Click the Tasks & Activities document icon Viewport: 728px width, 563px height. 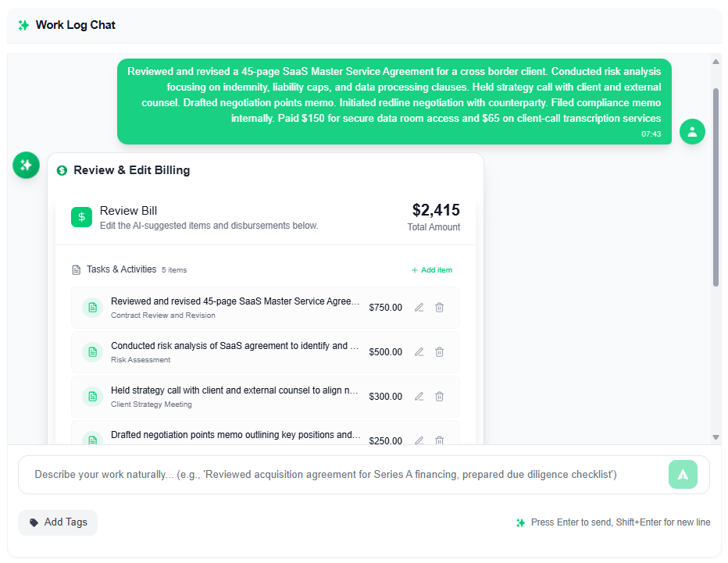pyautogui.click(x=76, y=269)
